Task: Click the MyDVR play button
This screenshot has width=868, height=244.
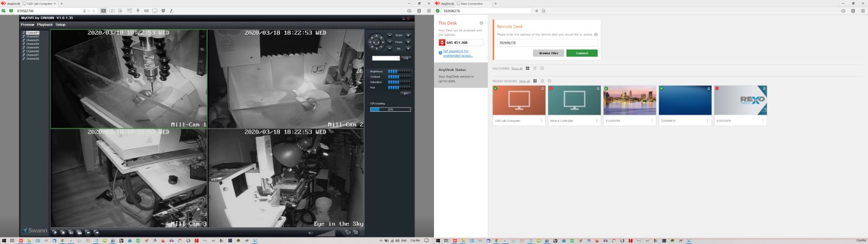Action: pyautogui.click(x=55, y=232)
